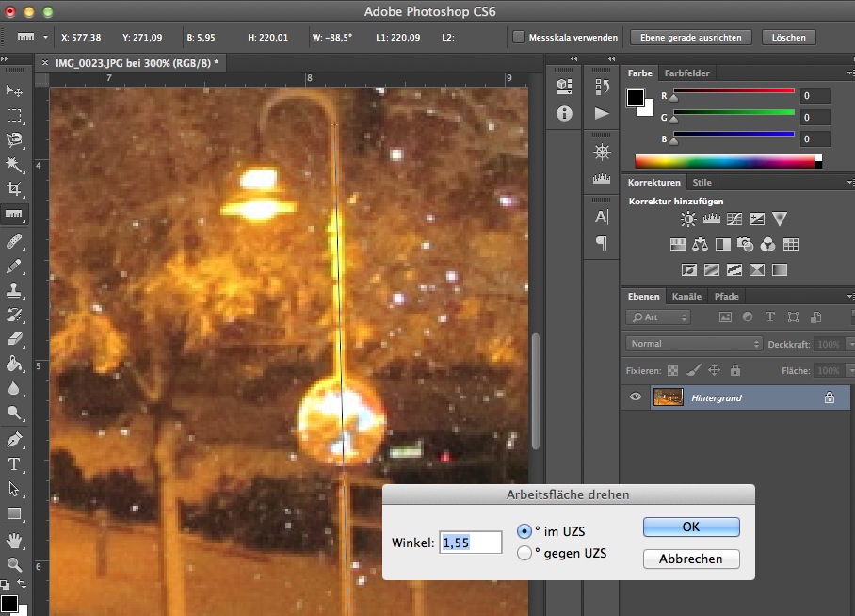Viewport: 855px width, 616px height.
Task: Enable the 'Messskala verwenden' checkbox
Action: 519,38
